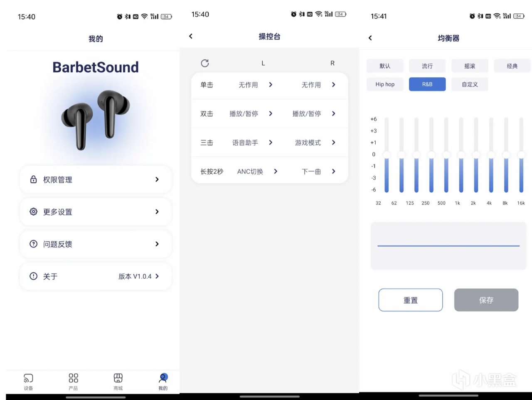Adjust the 1k equalizer slider
This screenshot has height=400, width=532.
click(461, 155)
